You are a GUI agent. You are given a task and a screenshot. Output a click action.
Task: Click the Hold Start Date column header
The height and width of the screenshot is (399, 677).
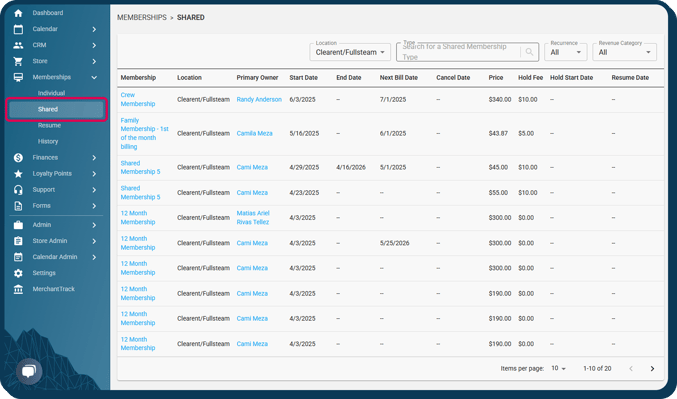pos(571,78)
